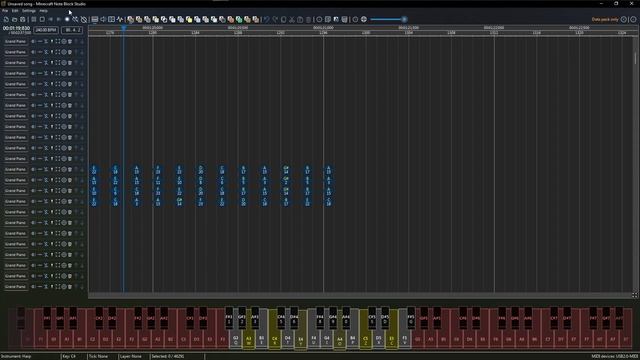Click 'MIDI devices: USB2.0-MIDI' status text

click(614, 356)
